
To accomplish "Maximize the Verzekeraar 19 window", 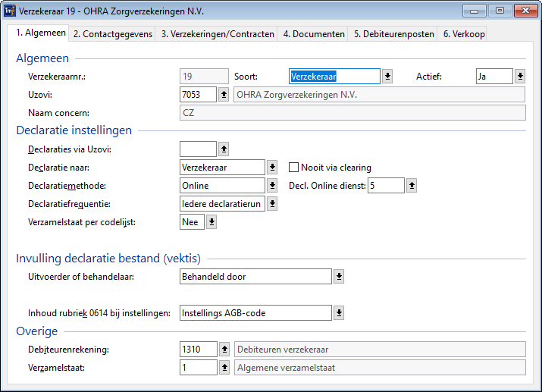I will (x=500, y=11).
